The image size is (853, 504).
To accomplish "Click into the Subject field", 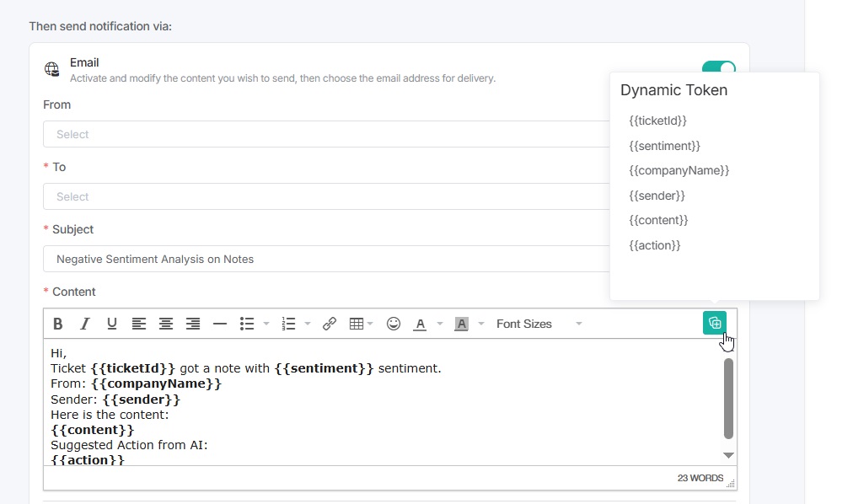I will [329, 259].
